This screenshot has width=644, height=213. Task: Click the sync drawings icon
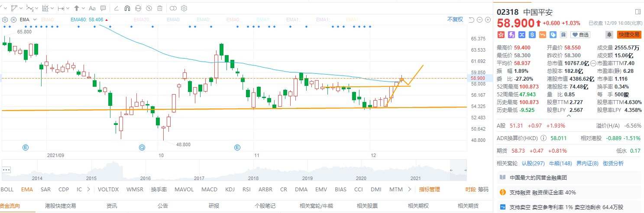tap(138, 8)
